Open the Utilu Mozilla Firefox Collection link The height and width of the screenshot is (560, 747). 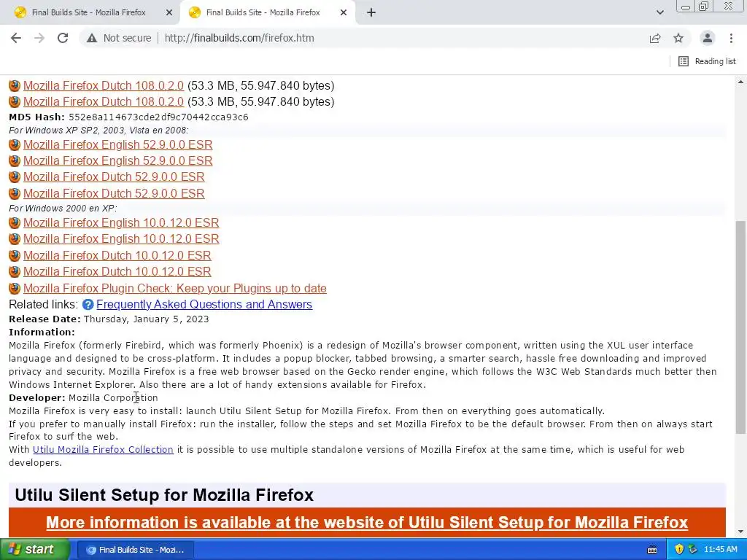point(103,449)
